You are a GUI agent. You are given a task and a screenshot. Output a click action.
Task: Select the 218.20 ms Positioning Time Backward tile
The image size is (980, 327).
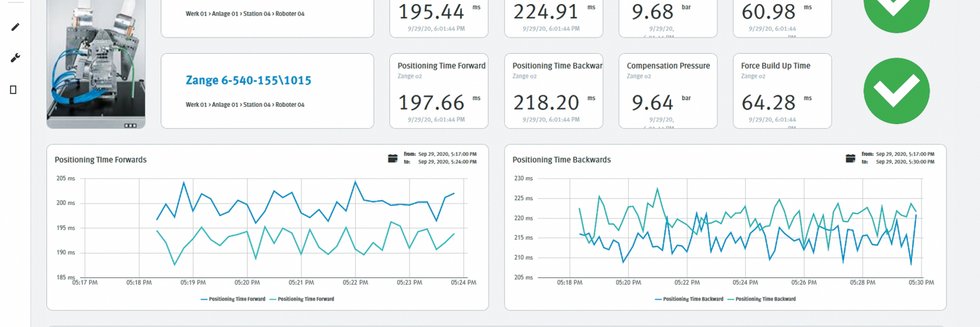click(x=555, y=91)
